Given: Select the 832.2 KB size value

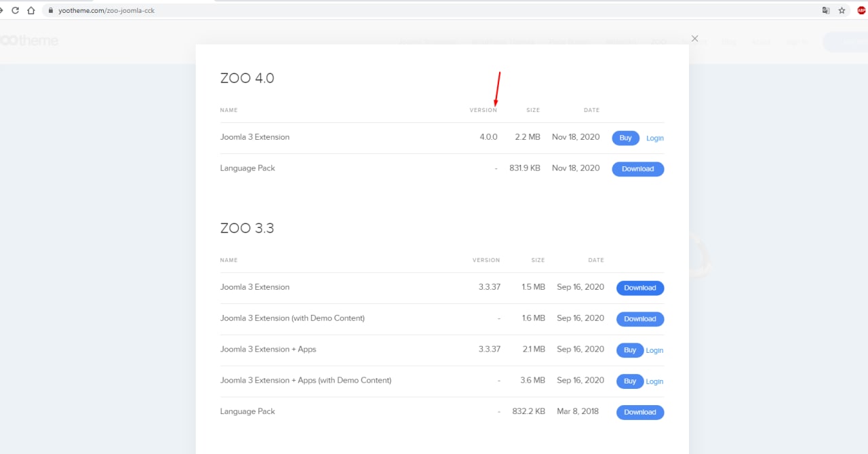Looking at the screenshot, I should [529, 411].
